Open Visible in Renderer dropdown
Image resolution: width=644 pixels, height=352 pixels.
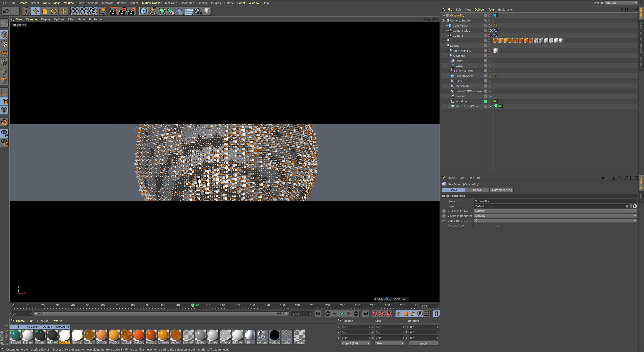pyautogui.click(x=555, y=216)
